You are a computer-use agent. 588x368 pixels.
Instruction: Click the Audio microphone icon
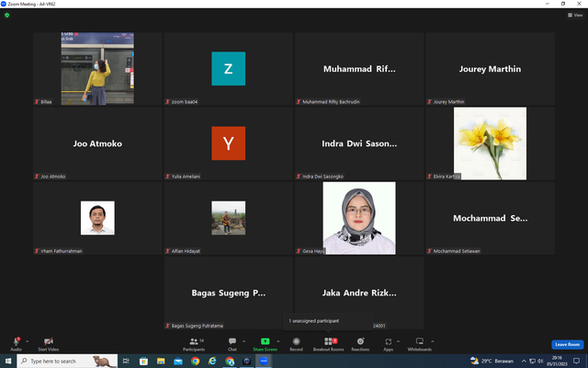[x=17, y=341]
